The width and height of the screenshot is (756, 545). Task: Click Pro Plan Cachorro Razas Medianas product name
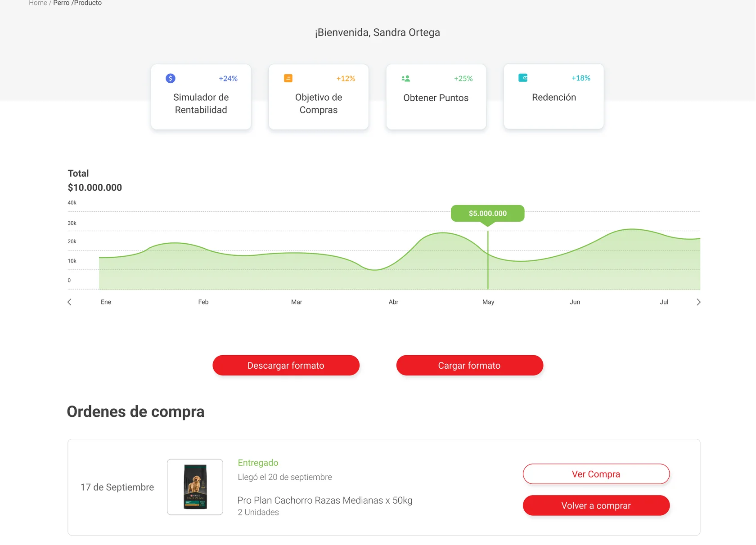tap(325, 500)
